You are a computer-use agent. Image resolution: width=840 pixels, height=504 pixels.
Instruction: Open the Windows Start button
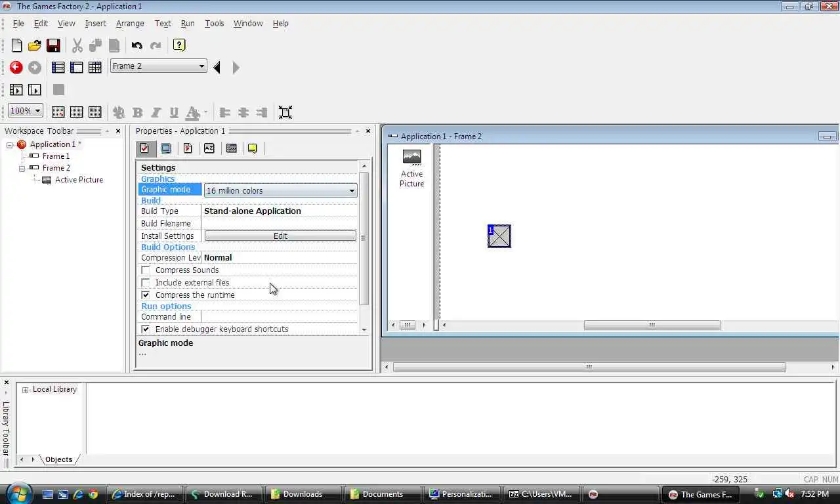tap(18, 493)
